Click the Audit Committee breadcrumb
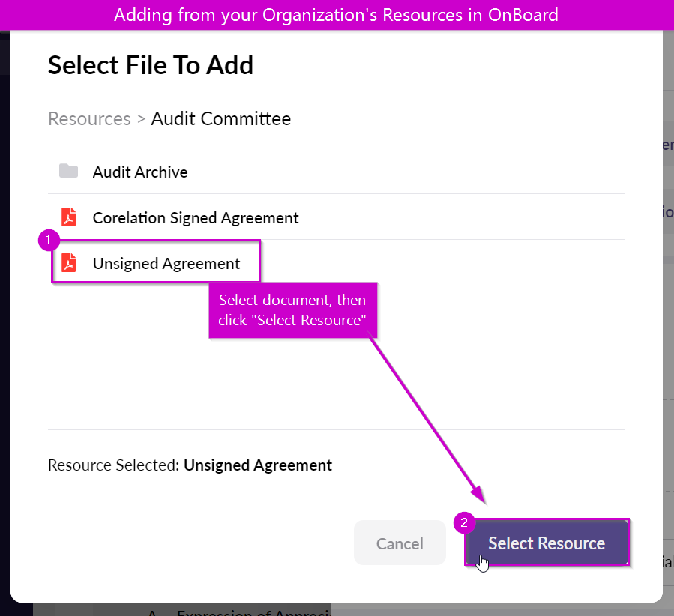The width and height of the screenshot is (674, 616). click(221, 119)
